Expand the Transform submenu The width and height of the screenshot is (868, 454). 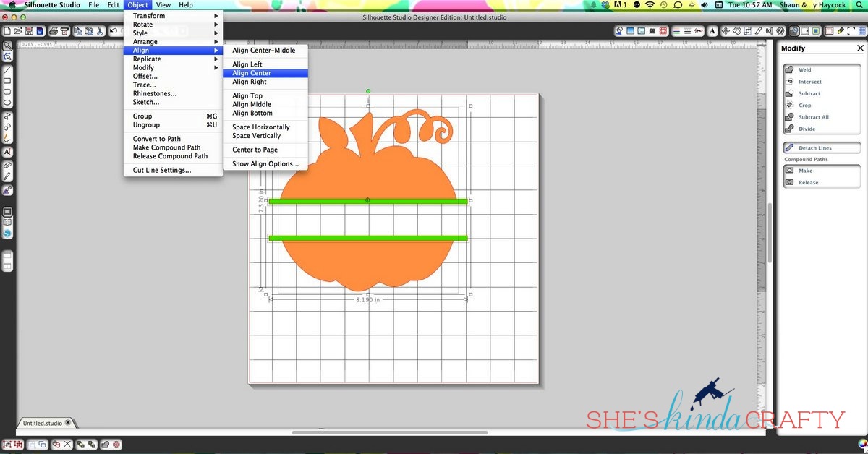(x=173, y=16)
